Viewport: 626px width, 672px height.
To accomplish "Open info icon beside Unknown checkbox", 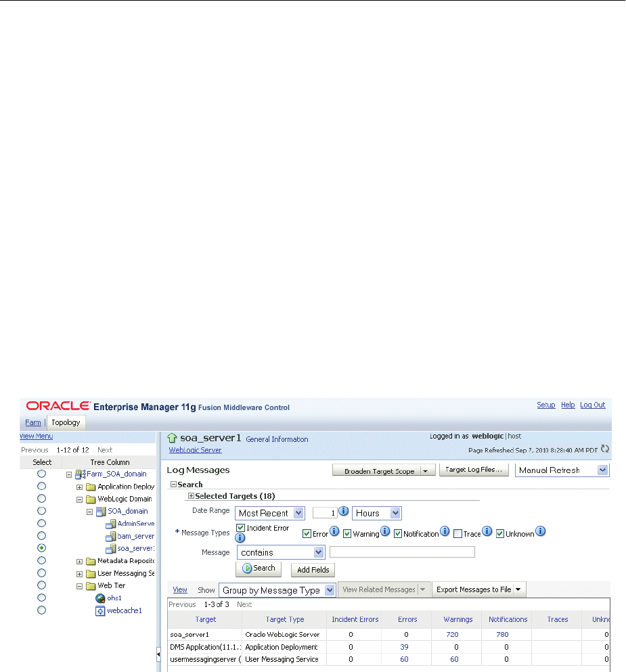I will point(541,531).
